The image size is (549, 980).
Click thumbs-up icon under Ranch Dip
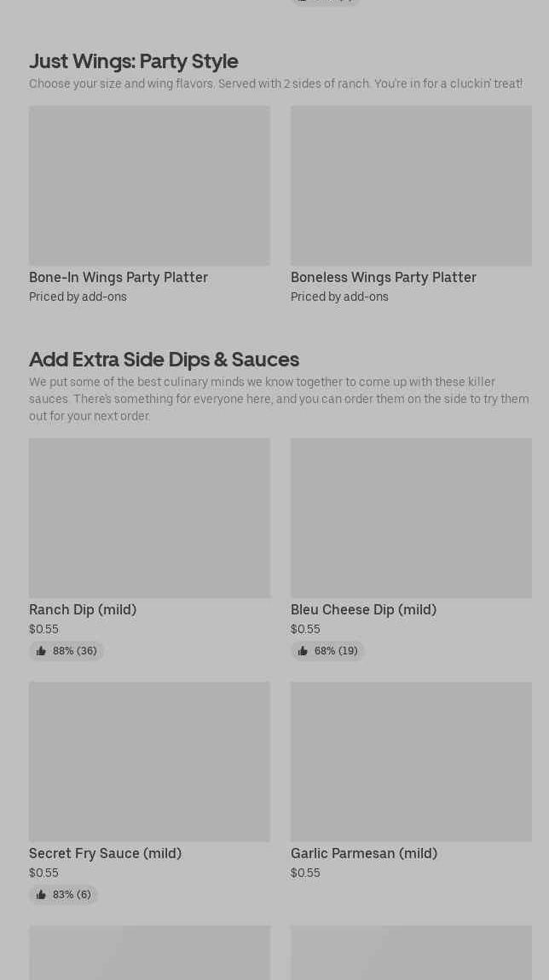[41, 651]
